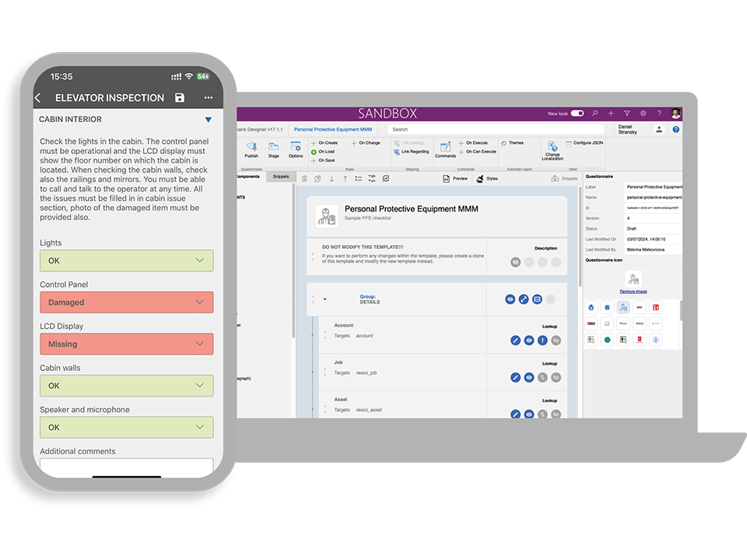Open the Commands ribbon button
Screen dimensions: 747x560
pos(445,149)
